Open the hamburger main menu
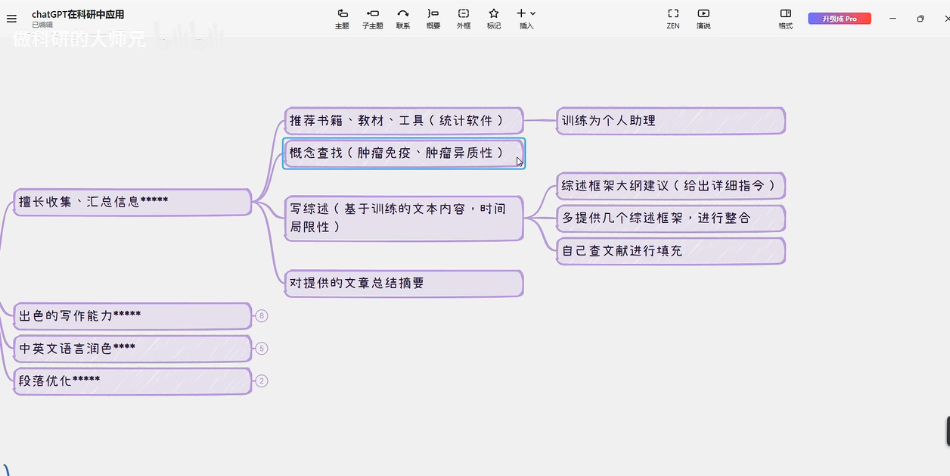Screen dimensions: 950x476 click(12, 19)
